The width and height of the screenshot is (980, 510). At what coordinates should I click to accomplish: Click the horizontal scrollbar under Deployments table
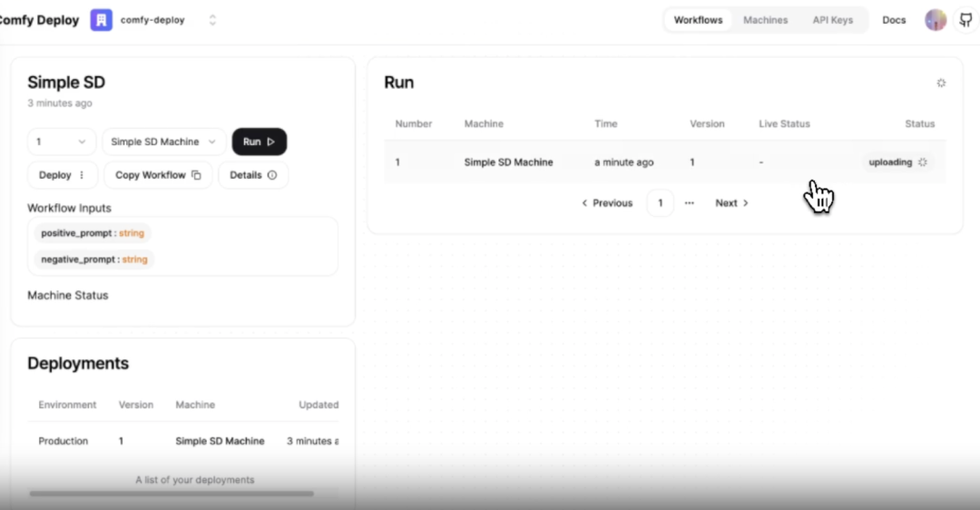(171, 494)
